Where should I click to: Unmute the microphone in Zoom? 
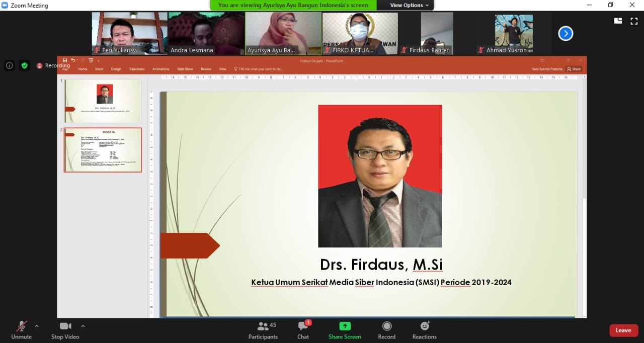(21, 330)
